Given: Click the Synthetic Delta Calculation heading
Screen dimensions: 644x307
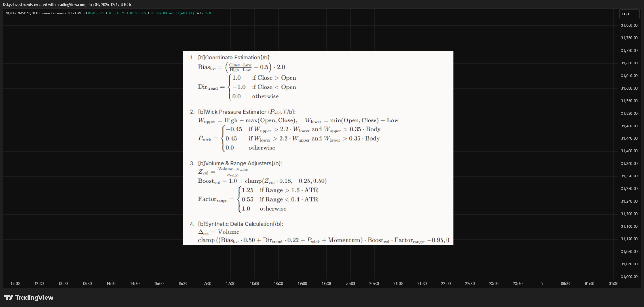Looking at the screenshot, I should pyautogui.click(x=241, y=224).
